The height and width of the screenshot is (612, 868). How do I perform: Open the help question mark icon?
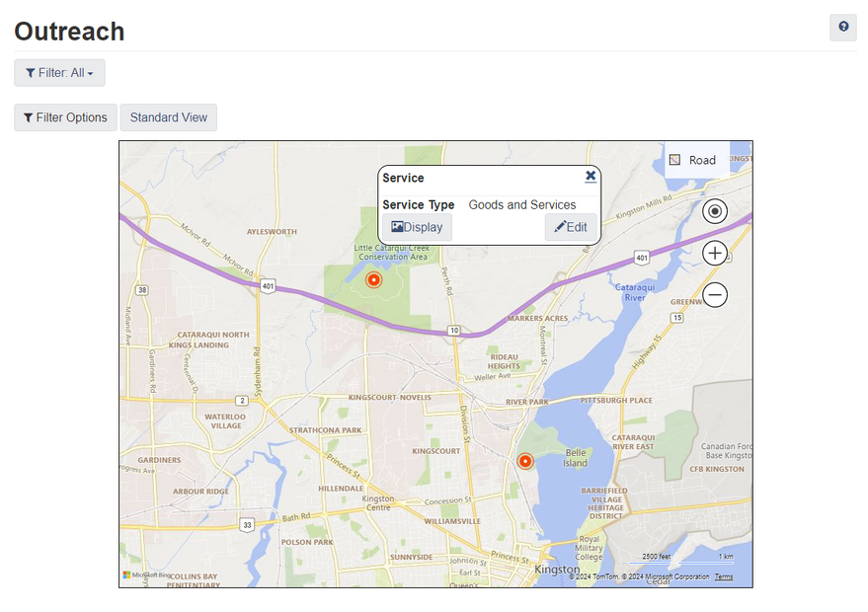tap(843, 28)
